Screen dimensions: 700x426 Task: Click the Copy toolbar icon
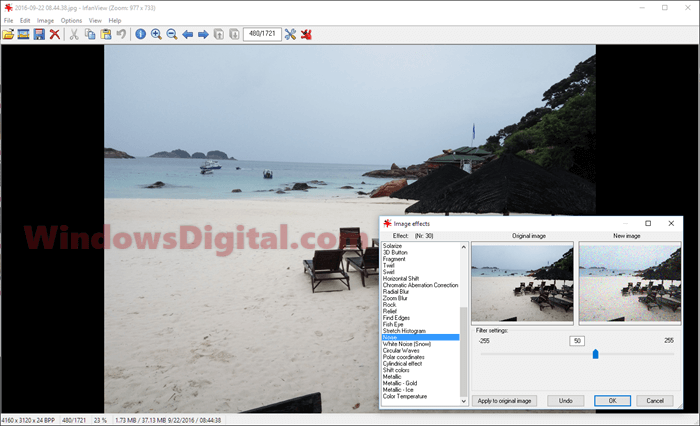(90, 34)
